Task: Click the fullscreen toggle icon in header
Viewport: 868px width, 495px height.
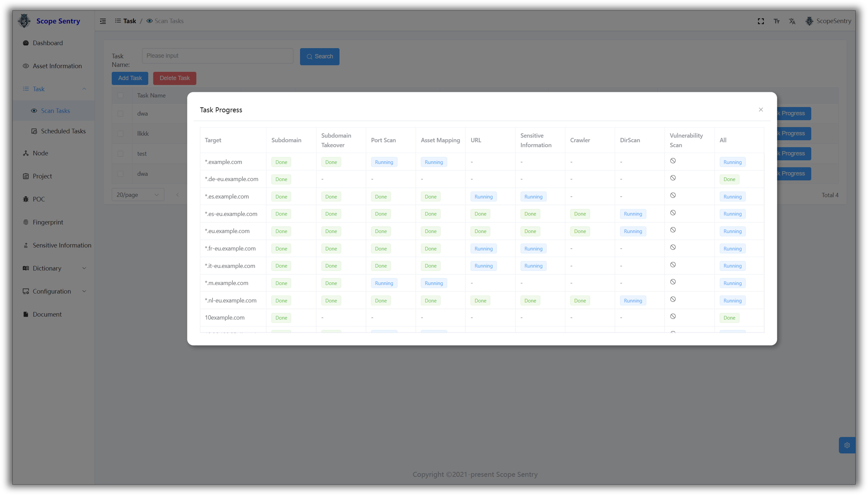Action: 760,21
